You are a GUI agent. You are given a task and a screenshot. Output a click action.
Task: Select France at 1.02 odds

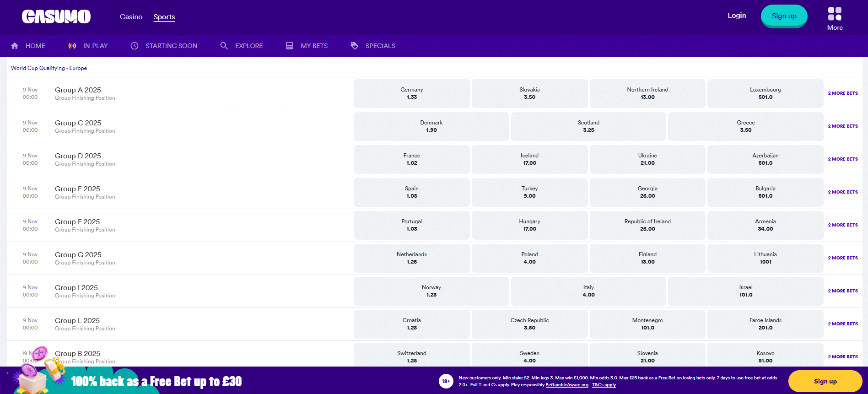(412, 159)
